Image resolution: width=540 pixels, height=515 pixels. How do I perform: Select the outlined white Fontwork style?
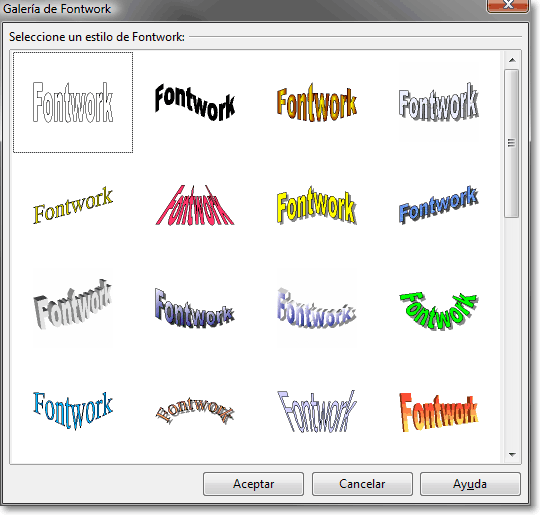(x=73, y=102)
